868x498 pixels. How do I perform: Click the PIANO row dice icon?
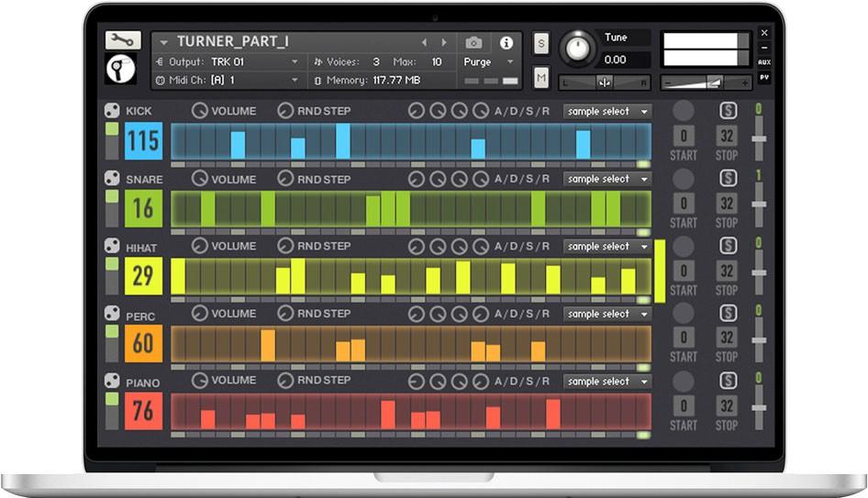click(x=112, y=381)
